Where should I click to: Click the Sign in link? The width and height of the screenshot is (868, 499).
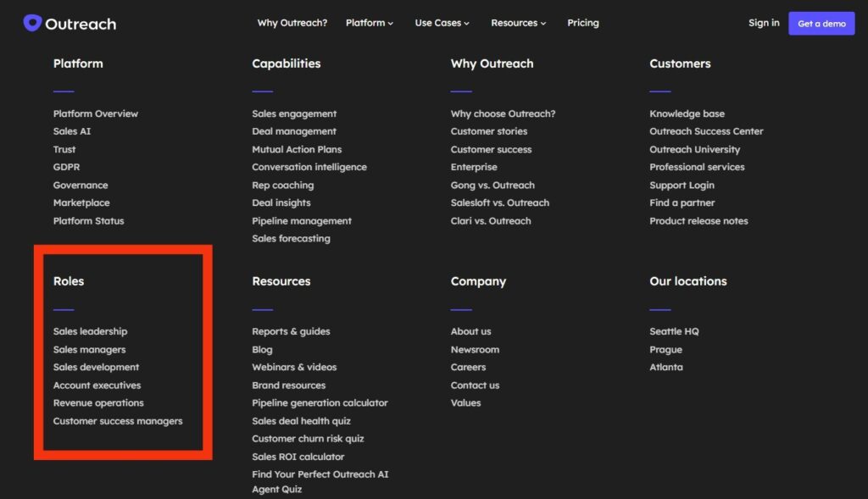[763, 23]
